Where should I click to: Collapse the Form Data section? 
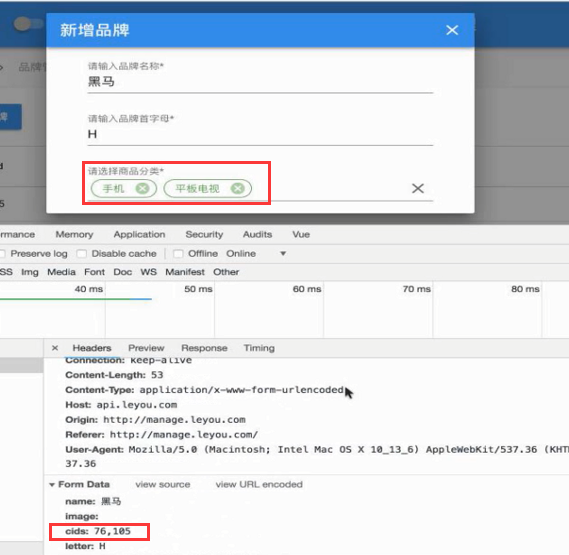tap(52, 485)
